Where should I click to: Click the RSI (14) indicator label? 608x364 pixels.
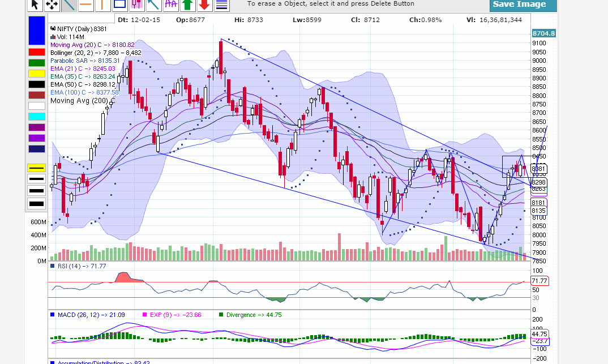click(x=78, y=266)
